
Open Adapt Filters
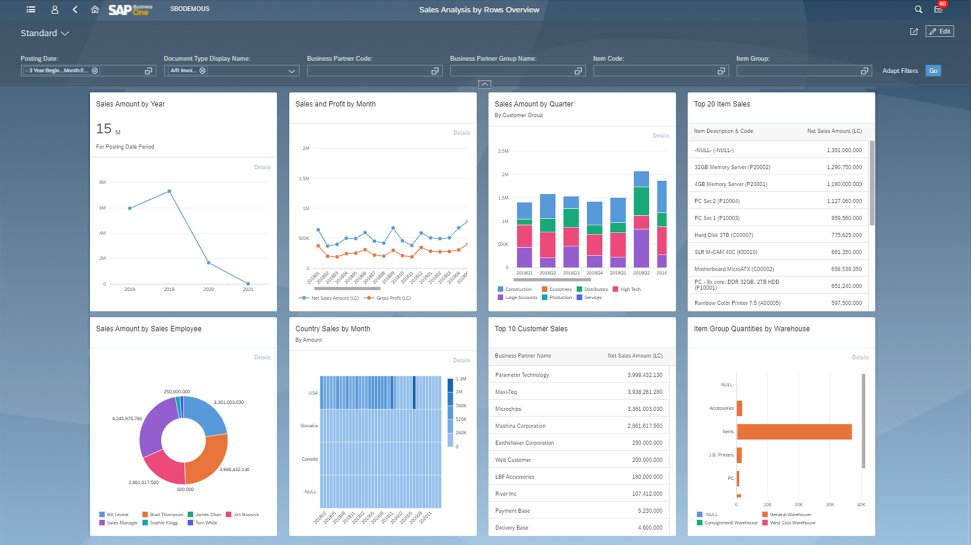[x=899, y=71]
